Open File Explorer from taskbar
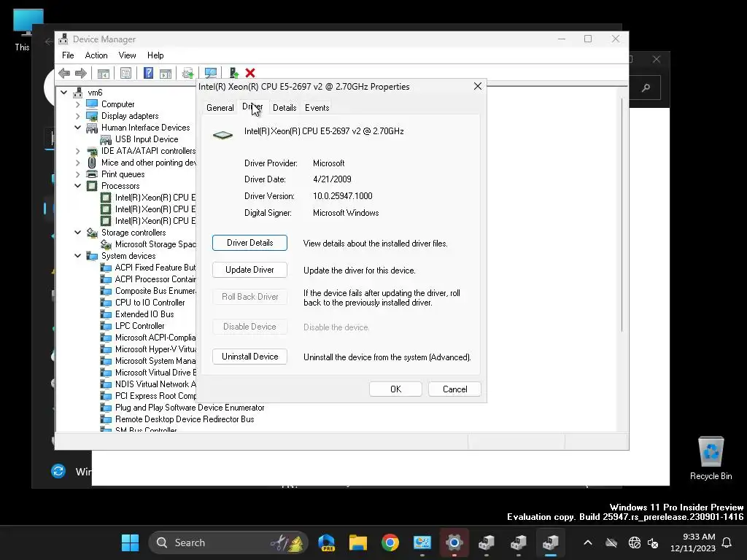 357,542
